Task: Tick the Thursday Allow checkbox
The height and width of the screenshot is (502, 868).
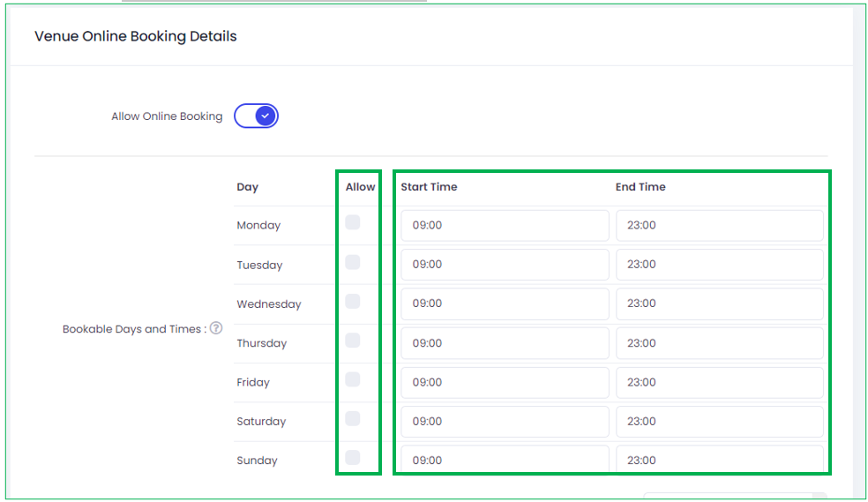Action: coord(353,341)
